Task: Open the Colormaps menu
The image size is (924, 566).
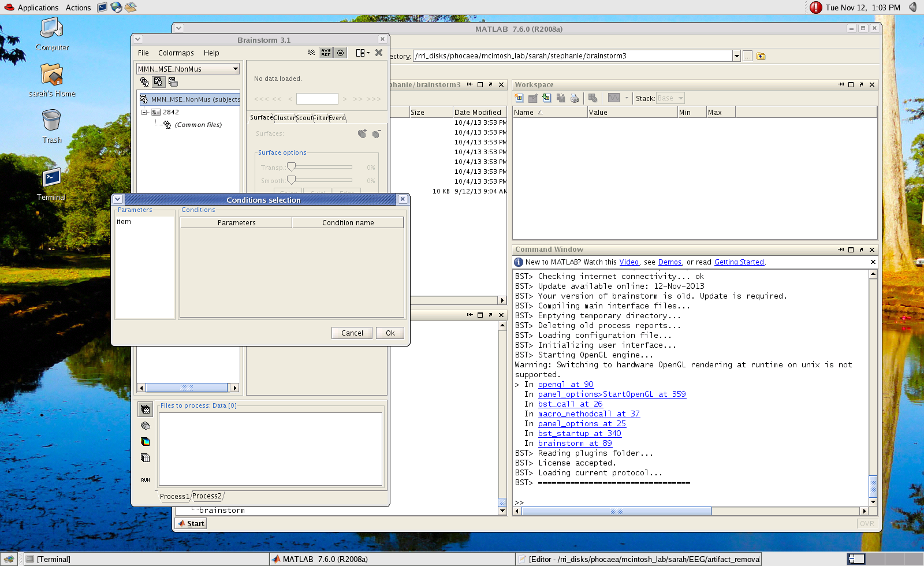Action: 176,53
